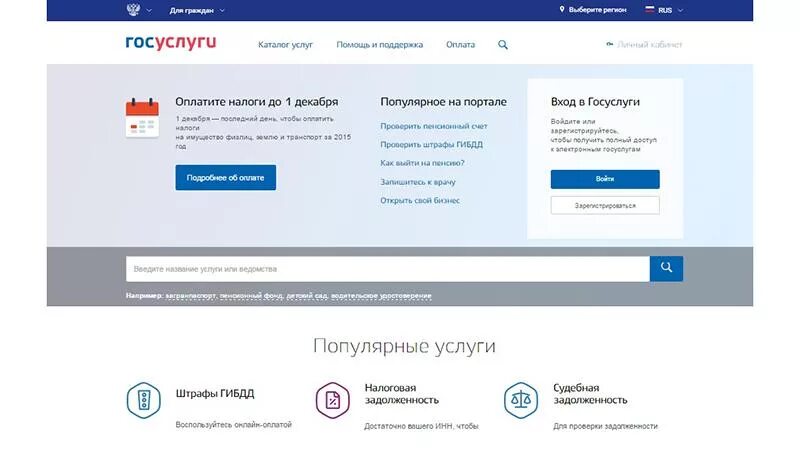The image size is (800, 450).
Task: Select the 'водительское удостоверение' example link
Action: [x=381, y=295]
